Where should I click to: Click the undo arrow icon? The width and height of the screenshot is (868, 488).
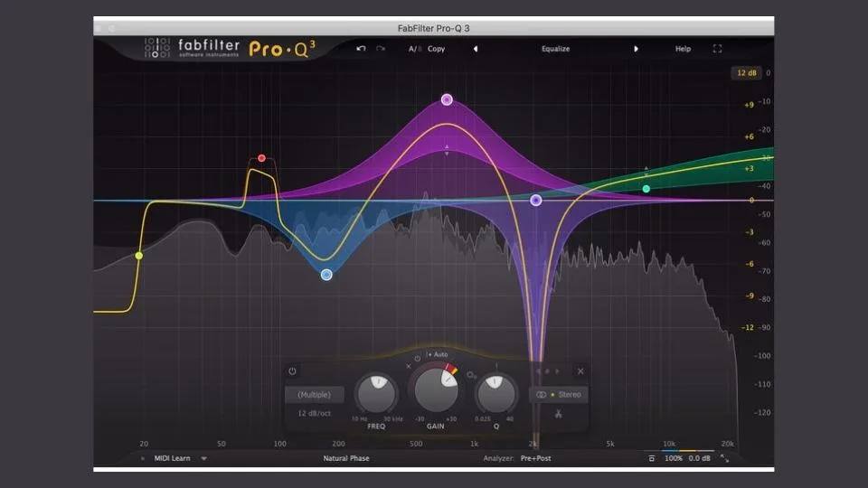(x=361, y=49)
